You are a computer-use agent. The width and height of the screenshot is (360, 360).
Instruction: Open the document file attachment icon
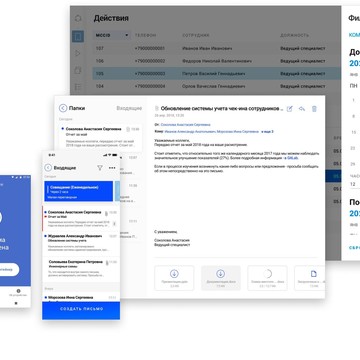(313, 274)
